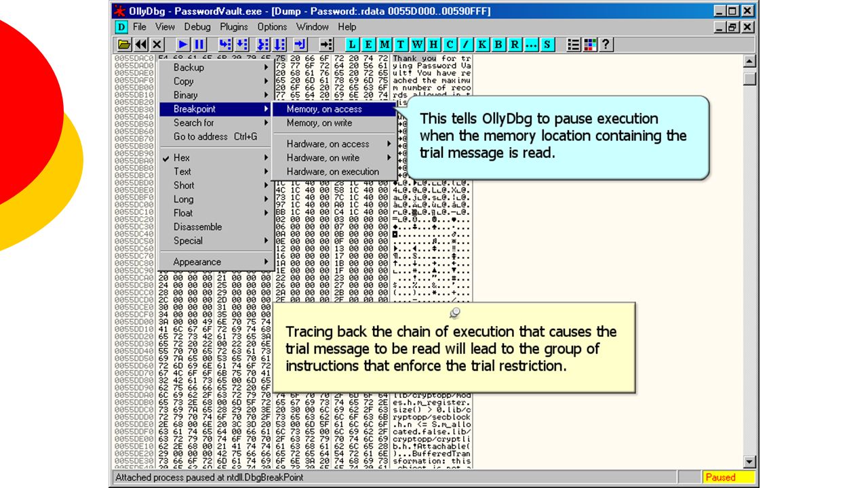The width and height of the screenshot is (868, 488).
Task: Click the Restart program rewind icon
Action: pos(140,45)
